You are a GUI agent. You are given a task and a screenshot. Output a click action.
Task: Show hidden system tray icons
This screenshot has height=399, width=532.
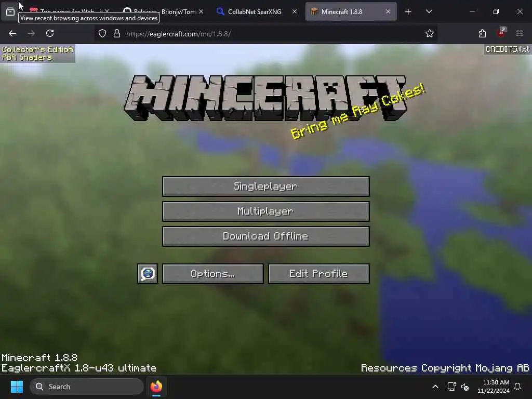435,387
